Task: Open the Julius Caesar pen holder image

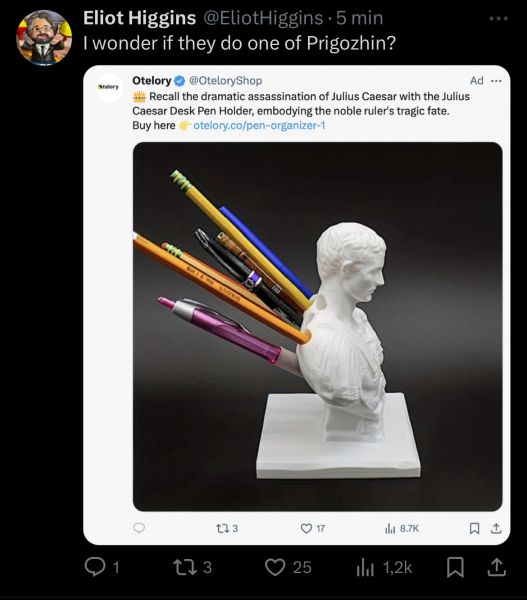Action: [317, 326]
